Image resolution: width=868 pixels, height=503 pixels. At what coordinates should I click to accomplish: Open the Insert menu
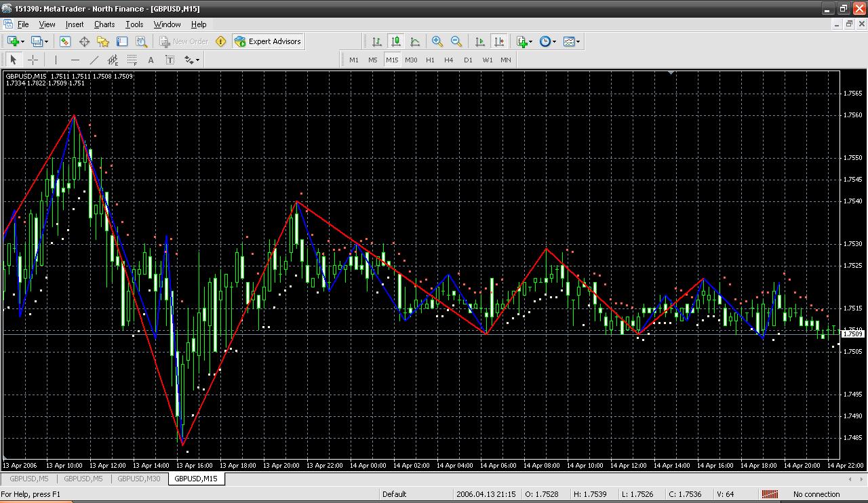75,24
